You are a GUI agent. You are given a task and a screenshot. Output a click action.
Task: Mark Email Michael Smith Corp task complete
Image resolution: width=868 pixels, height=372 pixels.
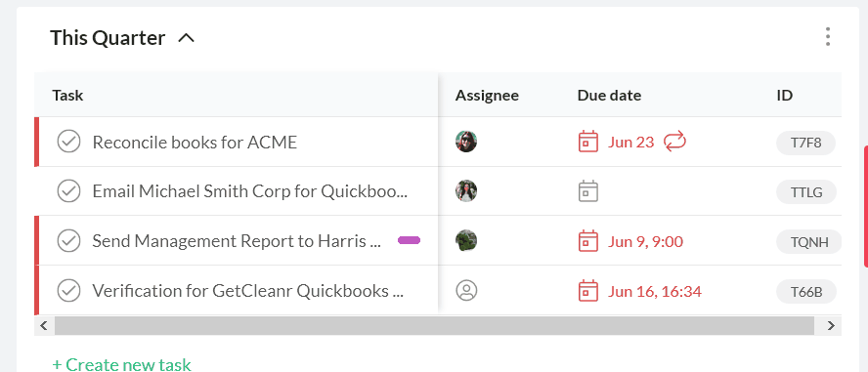[68, 191]
